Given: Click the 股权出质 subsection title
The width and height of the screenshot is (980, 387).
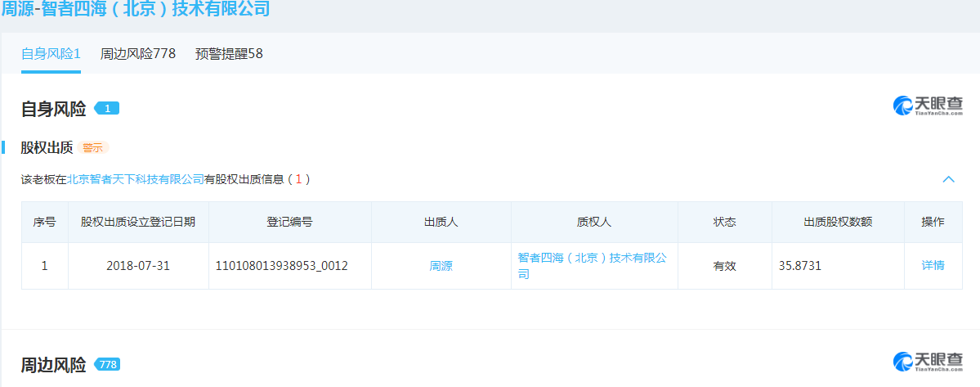Looking at the screenshot, I should click(47, 147).
